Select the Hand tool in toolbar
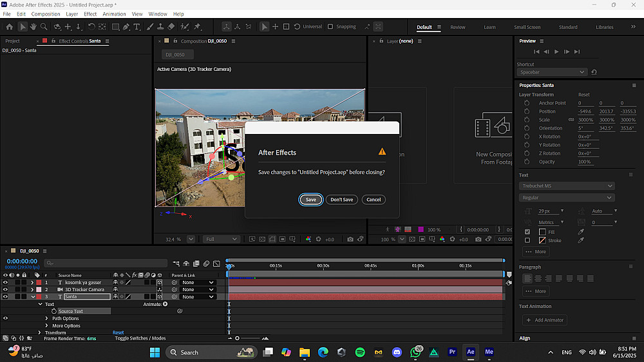The image size is (644, 362). click(33, 27)
